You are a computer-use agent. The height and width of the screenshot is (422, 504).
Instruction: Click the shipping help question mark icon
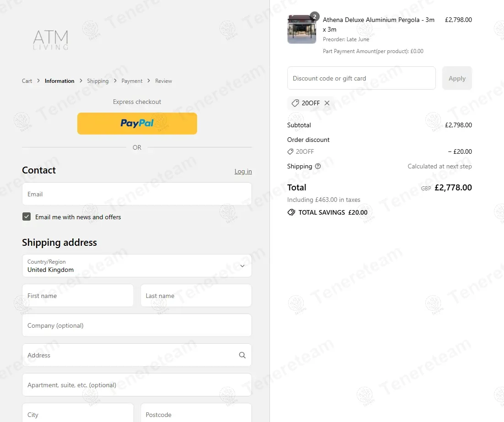coord(318,166)
